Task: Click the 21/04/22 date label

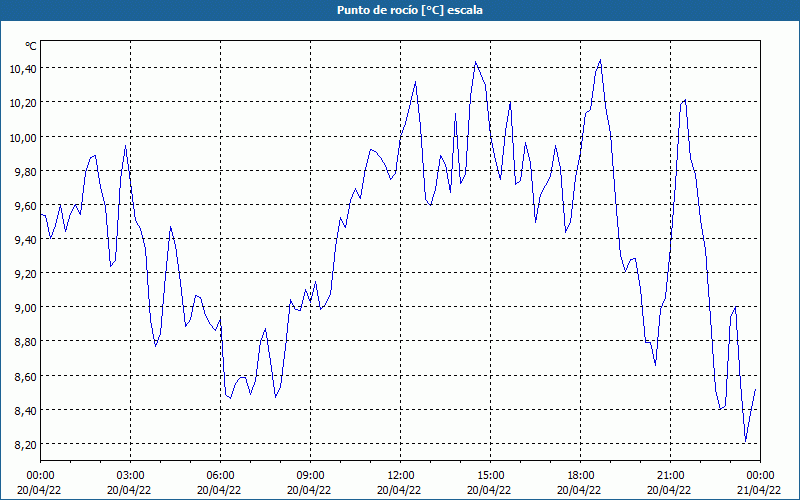Action: (x=759, y=490)
